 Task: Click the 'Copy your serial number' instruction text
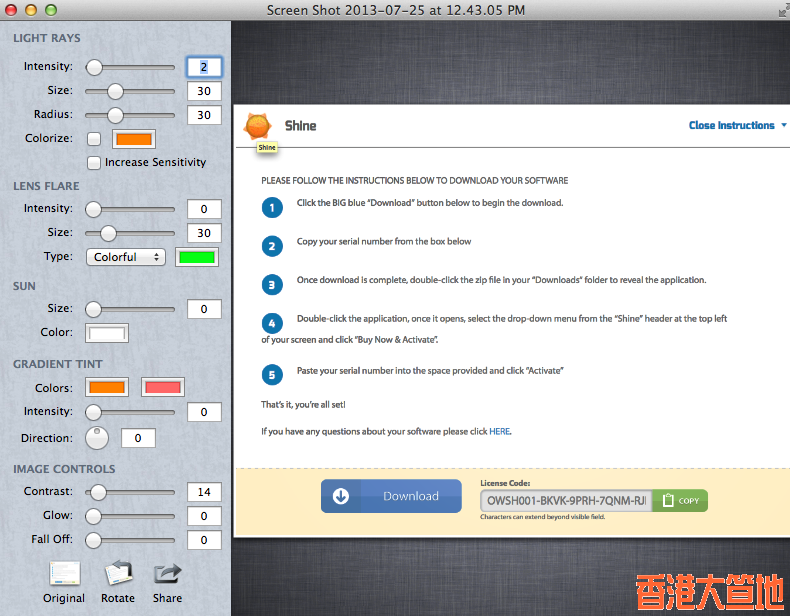click(x=384, y=242)
